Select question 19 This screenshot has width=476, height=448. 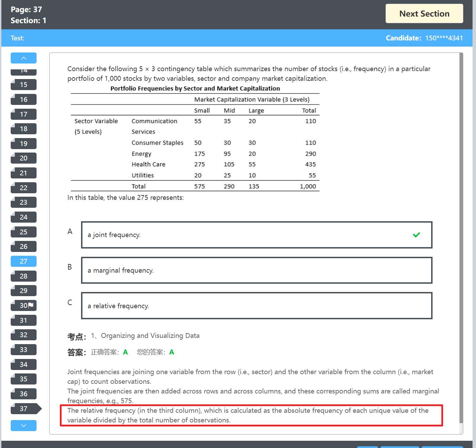[23, 144]
